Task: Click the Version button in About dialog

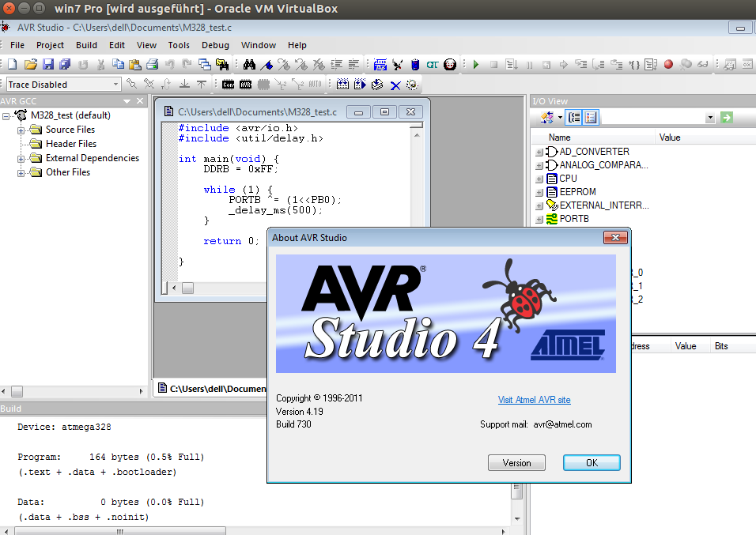Action: (516, 463)
